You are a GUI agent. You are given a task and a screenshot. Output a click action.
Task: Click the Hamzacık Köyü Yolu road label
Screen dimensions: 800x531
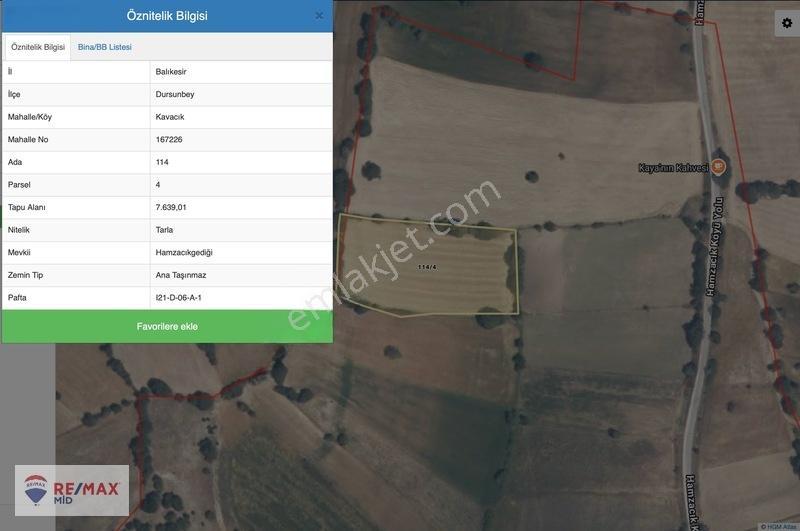714,246
